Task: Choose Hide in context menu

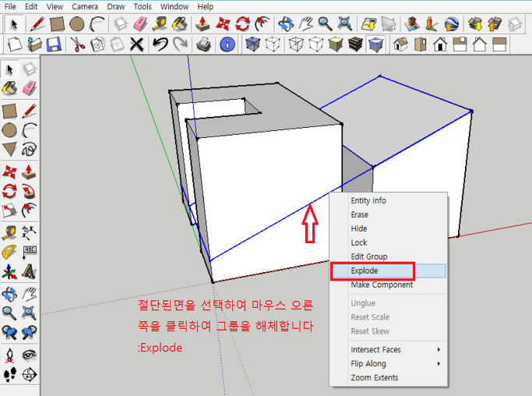Action: pyautogui.click(x=358, y=228)
